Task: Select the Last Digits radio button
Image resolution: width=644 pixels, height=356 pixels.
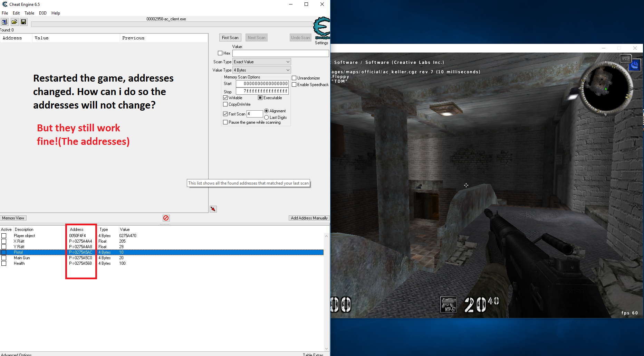Action: pos(267,118)
